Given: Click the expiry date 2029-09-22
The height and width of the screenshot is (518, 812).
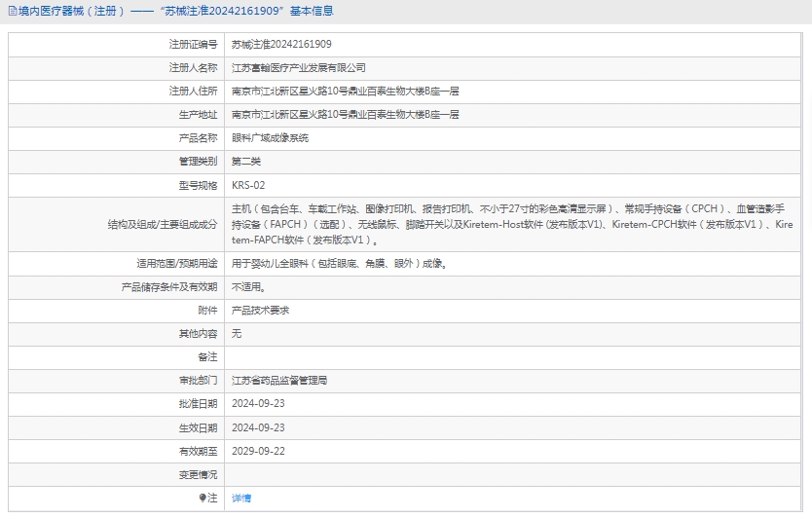Looking at the screenshot, I should [258, 451].
